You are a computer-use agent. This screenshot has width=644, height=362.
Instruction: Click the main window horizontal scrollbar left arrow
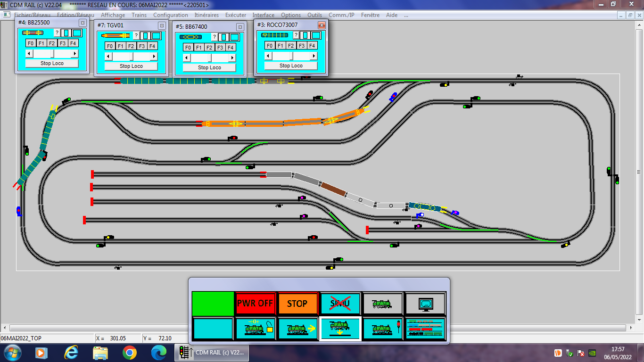tap(4, 327)
